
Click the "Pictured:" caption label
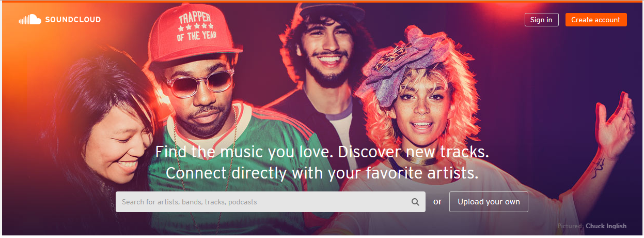[x=571, y=226]
